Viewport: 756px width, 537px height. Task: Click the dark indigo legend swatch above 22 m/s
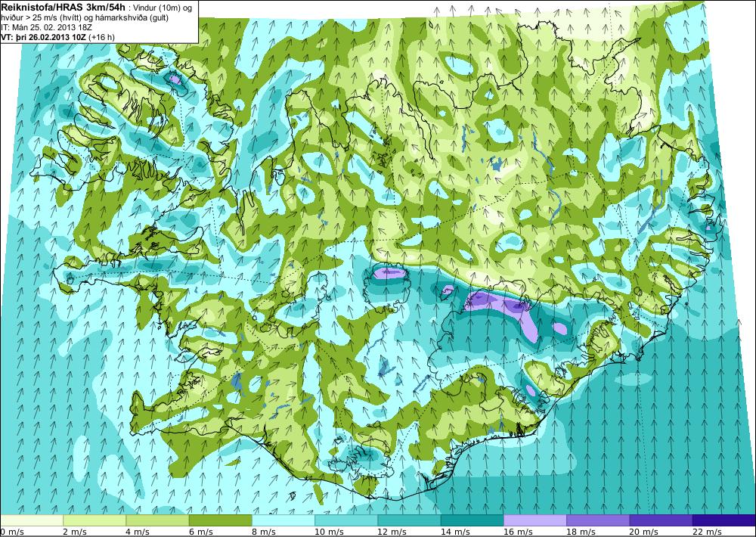724,520
